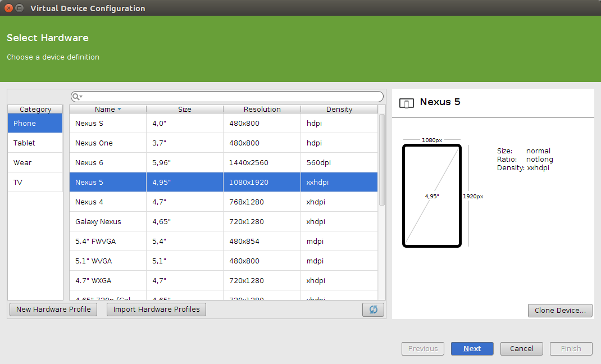Click the device table vertical scrollbar

(382, 160)
